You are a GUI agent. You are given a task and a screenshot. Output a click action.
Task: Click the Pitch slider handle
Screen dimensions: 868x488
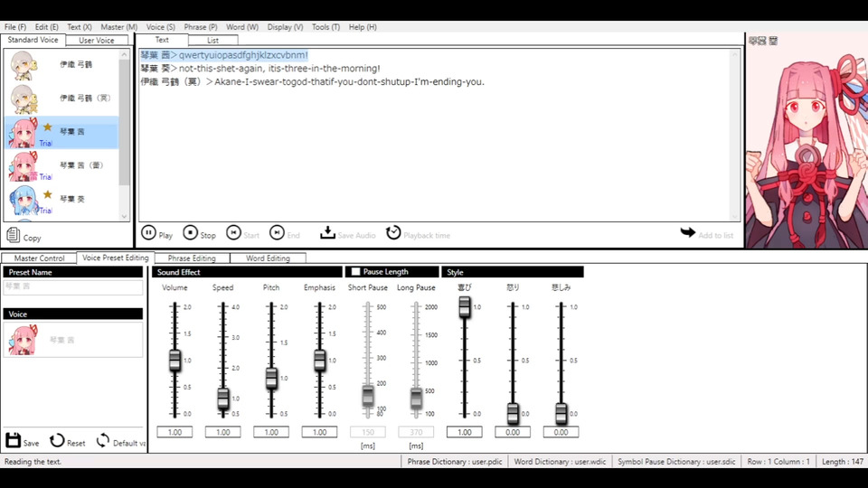pos(271,379)
